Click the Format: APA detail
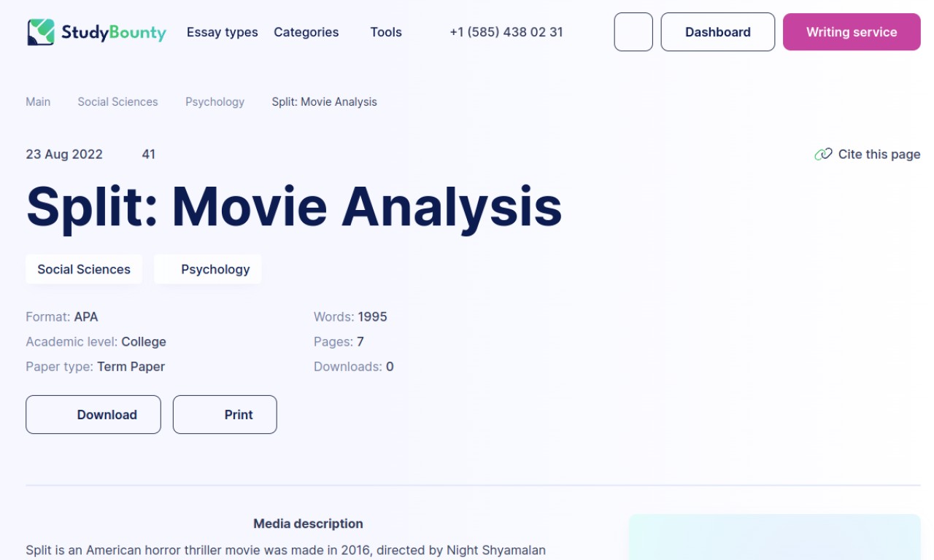This screenshot has height=560, width=934. click(62, 317)
